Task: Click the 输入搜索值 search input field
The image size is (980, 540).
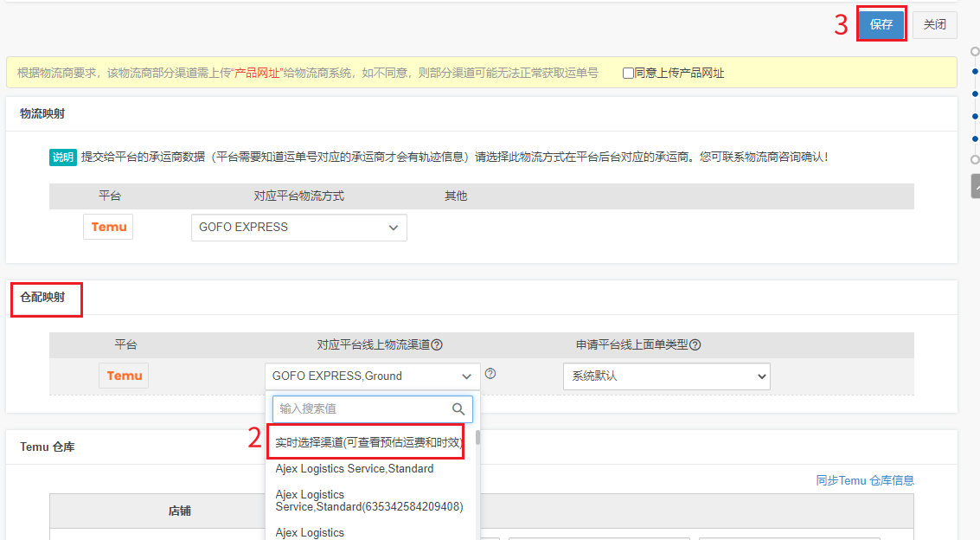Action: (362, 409)
